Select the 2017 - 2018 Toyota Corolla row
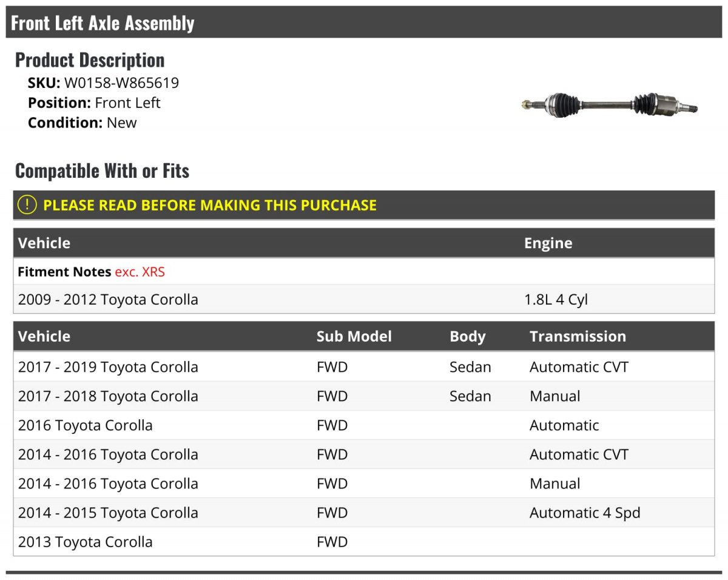Image resolution: width=728 pixels, height=580 pixels. coord(108,396)
